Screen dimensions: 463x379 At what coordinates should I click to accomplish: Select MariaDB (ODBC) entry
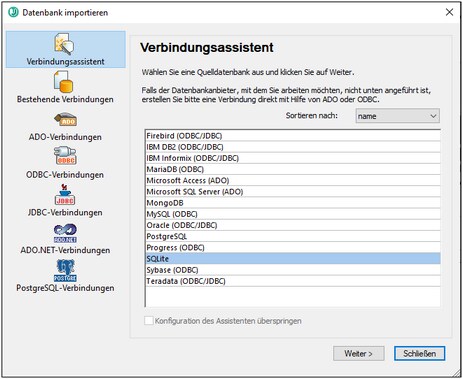coord(293,169)
